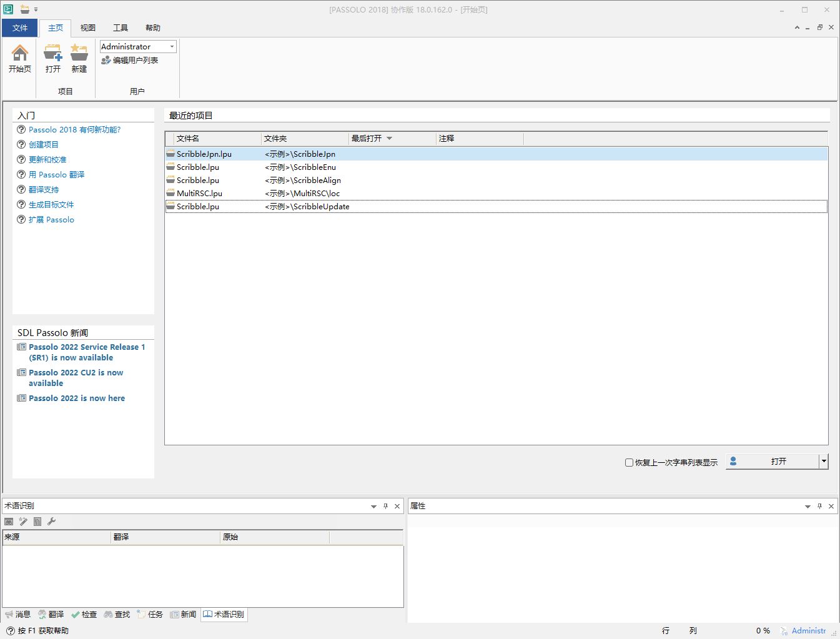The height and width of the screenshot is (639, 840).
Task: Click the quick access open folder icon
Action: (25, 9)
